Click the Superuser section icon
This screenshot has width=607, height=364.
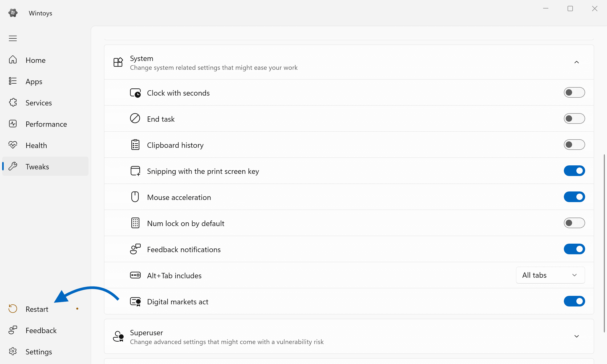click(118, 336)
